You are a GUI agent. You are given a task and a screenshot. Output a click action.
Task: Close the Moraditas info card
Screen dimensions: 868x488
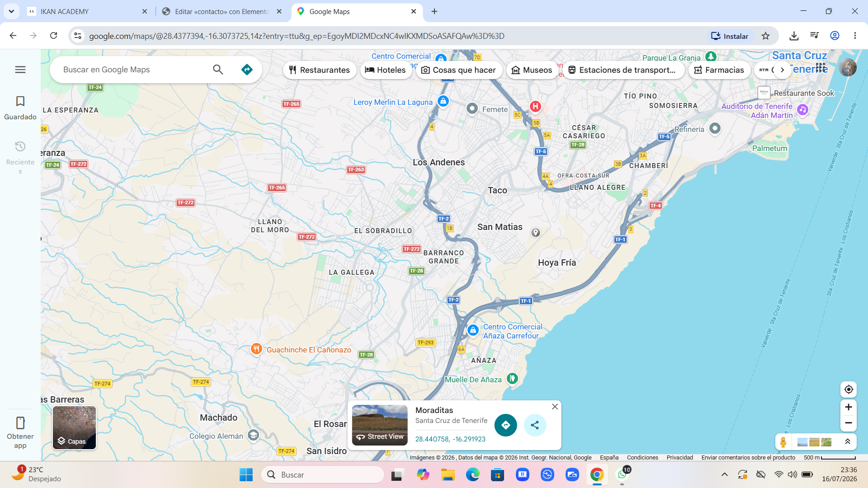555,407
